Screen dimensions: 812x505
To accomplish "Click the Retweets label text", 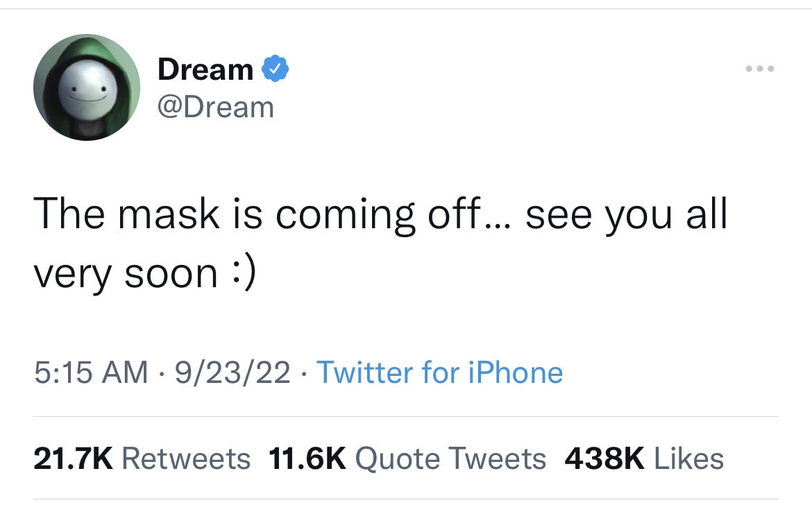I will click(x=187, y=458).
